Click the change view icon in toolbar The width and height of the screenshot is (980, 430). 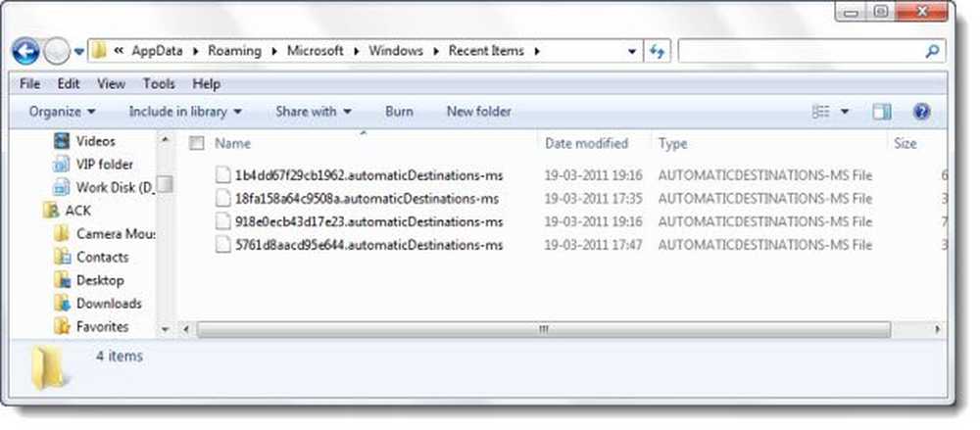pyautogui.click(x=820, y=112)
